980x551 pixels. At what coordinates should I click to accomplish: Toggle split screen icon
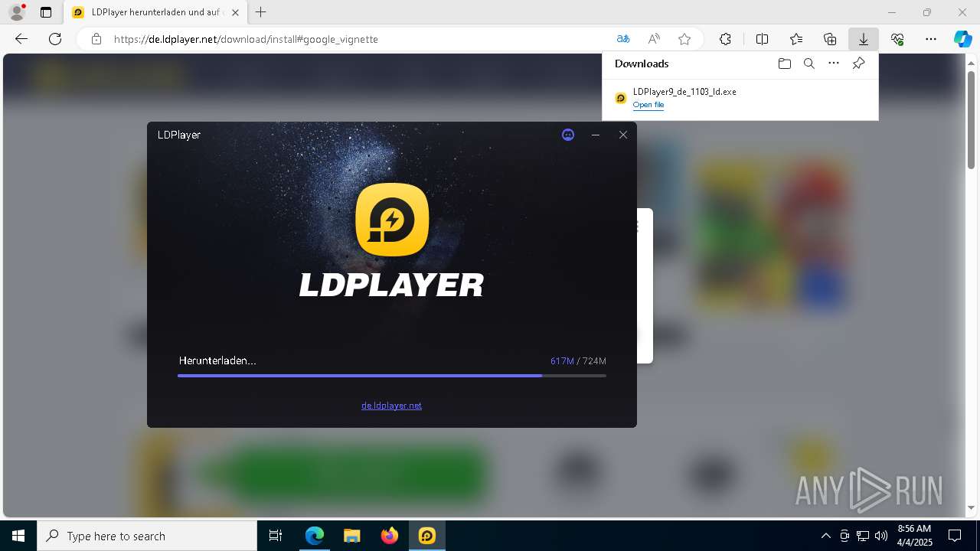pos(763,39)
